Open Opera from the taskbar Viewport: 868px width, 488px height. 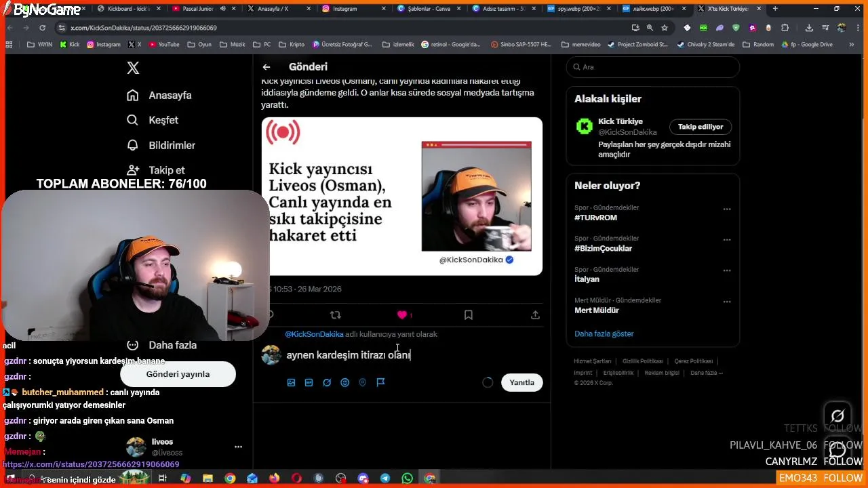click(x=296, y=479)
